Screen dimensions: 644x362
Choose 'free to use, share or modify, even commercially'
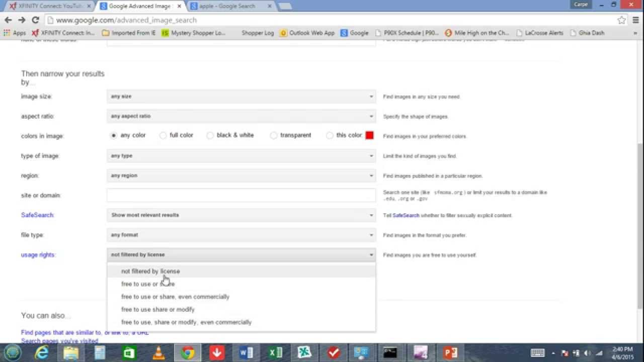pyautogui.click(x=241, y=322)
